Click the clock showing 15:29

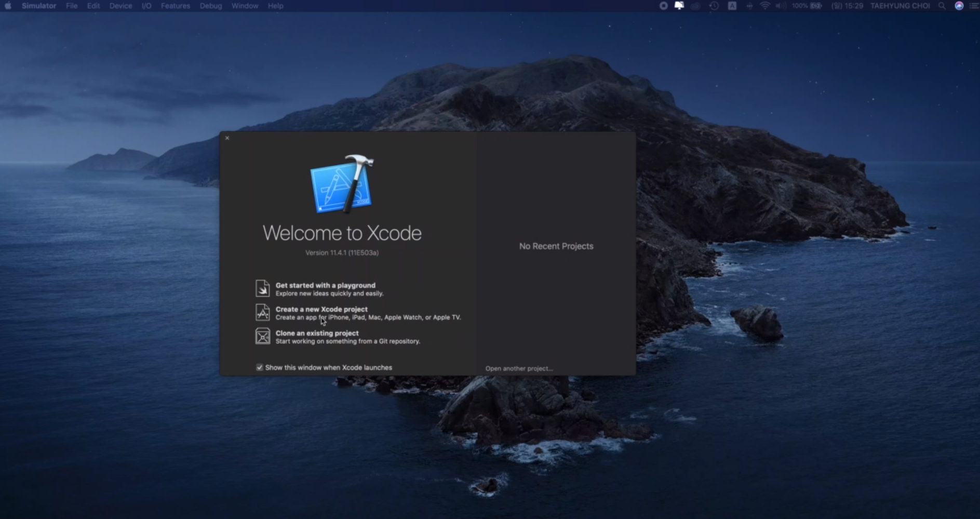(848, 6)
